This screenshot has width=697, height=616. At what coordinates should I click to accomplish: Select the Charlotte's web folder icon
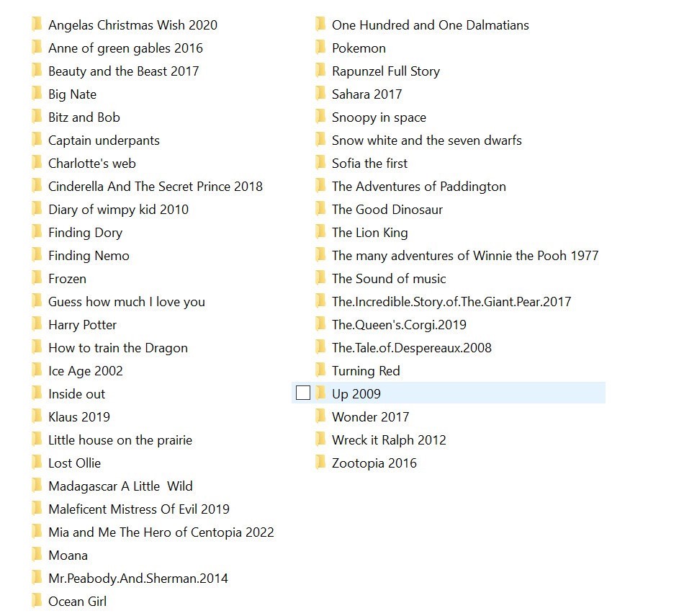[x=37, y=163]
